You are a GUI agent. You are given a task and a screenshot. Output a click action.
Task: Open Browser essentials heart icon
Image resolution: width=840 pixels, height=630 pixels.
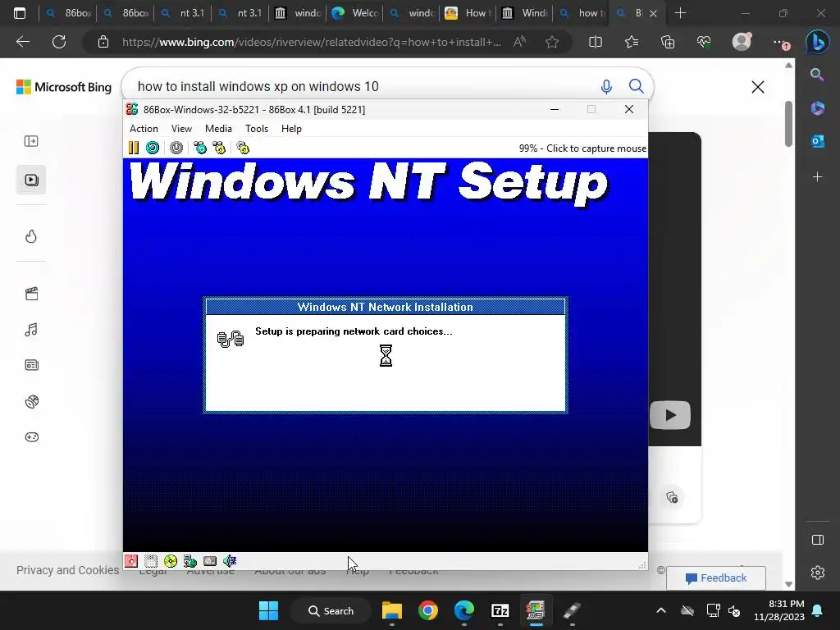tap(704, 42)
